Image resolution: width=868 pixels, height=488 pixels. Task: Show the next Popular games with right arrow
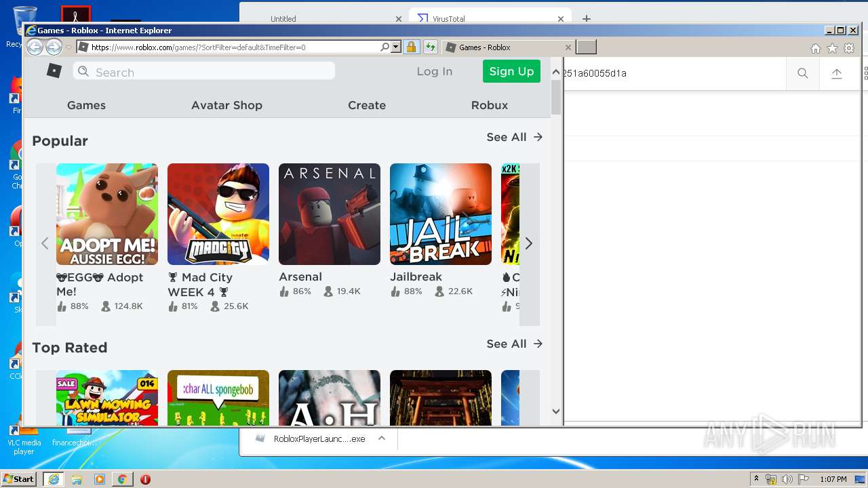pyautogui.click(x=529, y=244)
